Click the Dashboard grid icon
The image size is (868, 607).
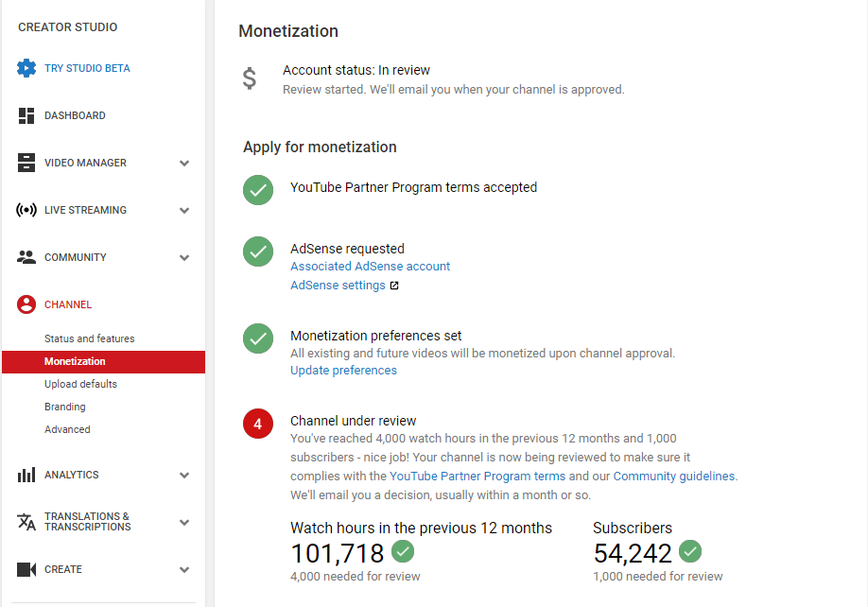coord(26,115)
